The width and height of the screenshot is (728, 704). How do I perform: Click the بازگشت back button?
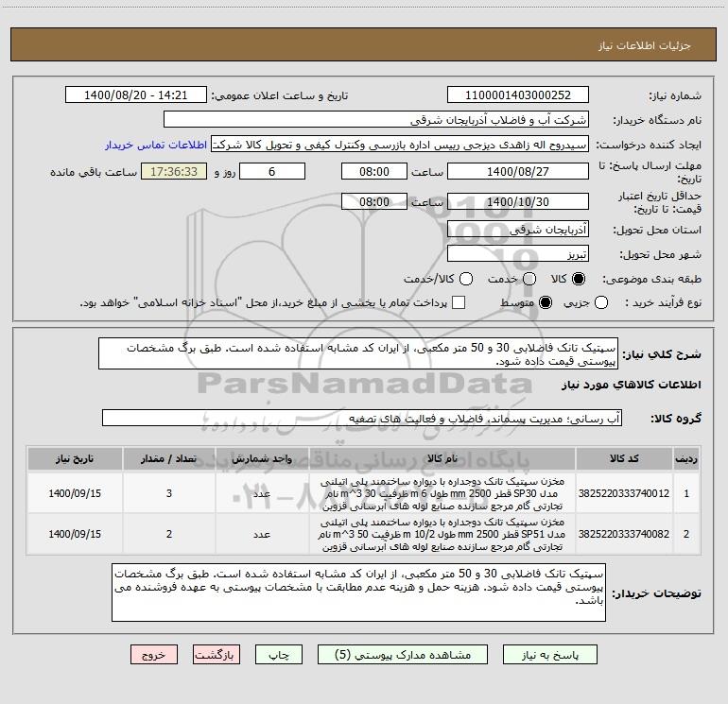[x=217, y=654]
